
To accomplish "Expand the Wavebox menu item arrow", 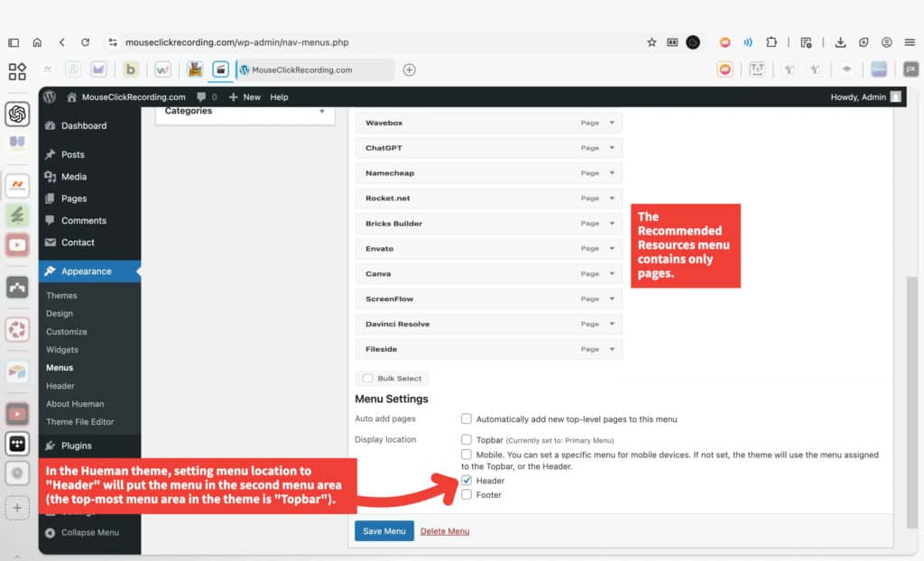I will [x=611, y=123].
